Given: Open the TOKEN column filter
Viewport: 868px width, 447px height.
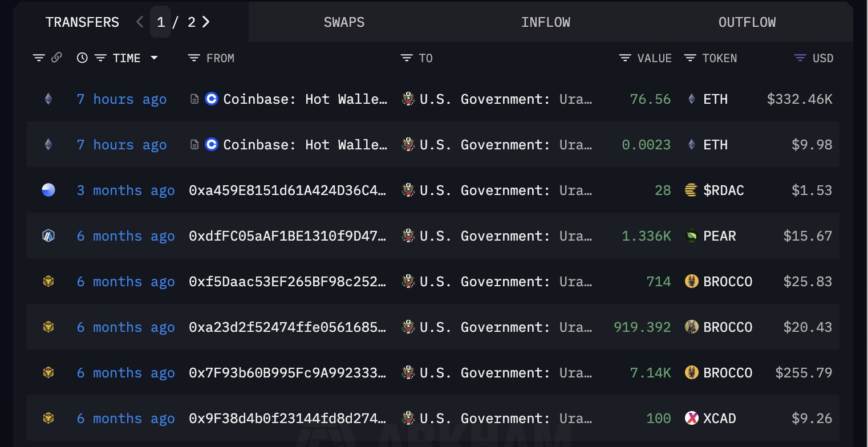Looking at the screenshot, I should point(690,58).
